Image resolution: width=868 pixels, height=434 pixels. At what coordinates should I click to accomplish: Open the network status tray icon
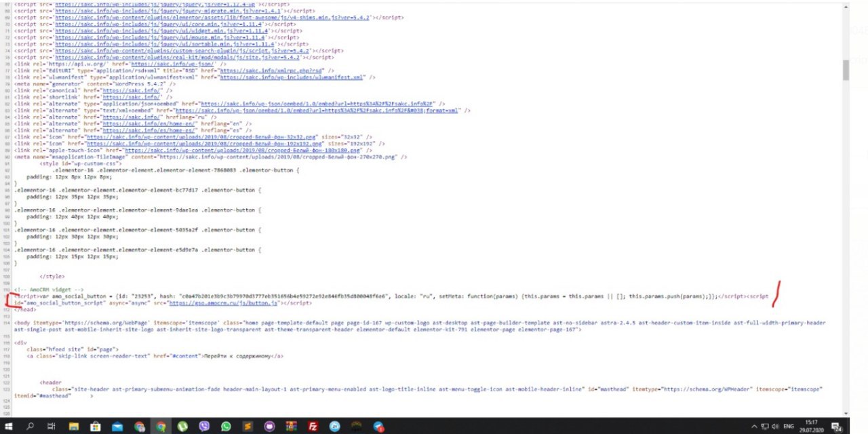(765, 426)
